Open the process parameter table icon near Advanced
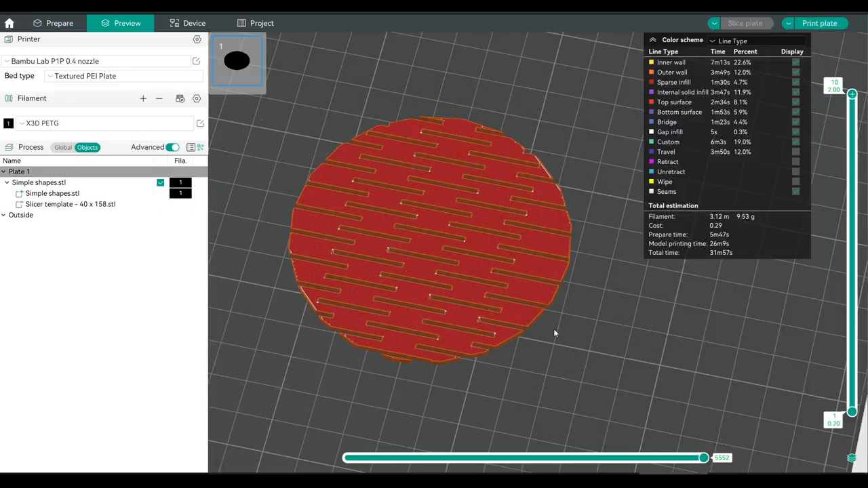This screenshot has width=868, height=488. point(191,147)
